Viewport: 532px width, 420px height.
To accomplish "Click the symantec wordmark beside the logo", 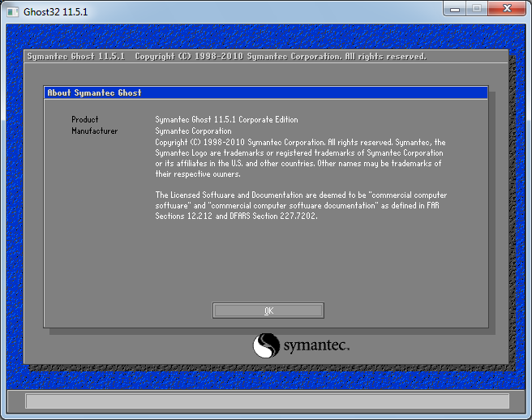I will 316,347.
